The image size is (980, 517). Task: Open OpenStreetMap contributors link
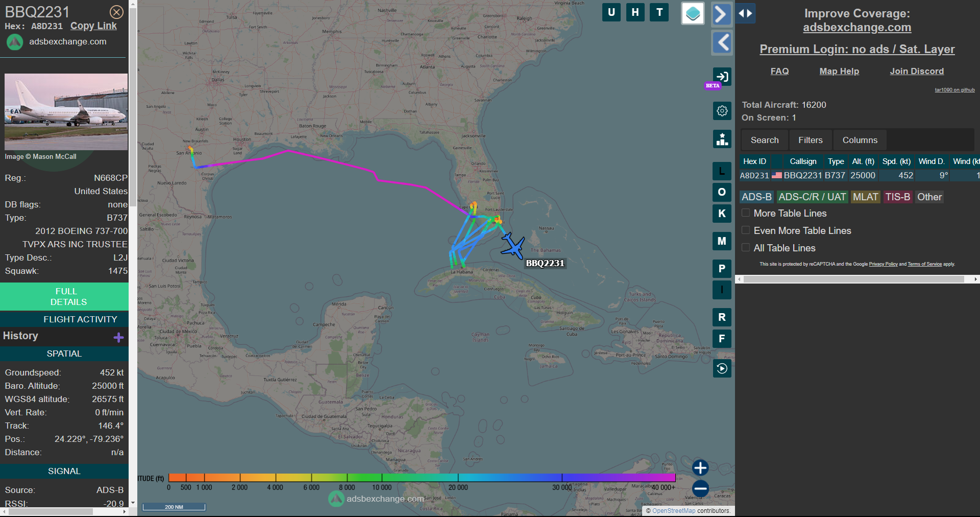click(674, 511)
